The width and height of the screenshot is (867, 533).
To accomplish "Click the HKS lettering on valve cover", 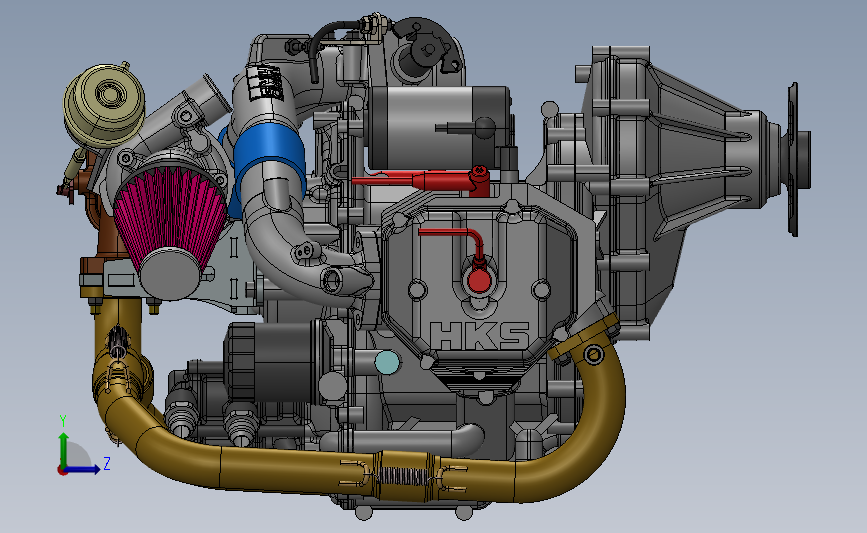I will pyautogui.click(x=479, y=336).
